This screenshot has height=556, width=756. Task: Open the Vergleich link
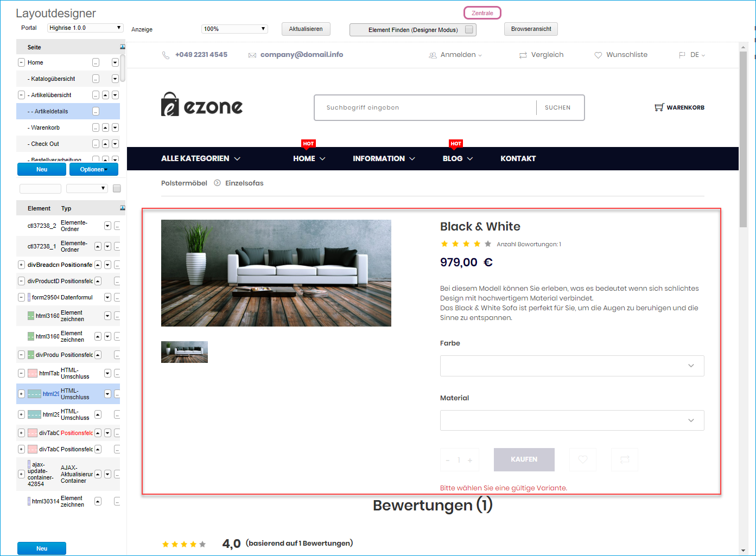coord(542,55)
